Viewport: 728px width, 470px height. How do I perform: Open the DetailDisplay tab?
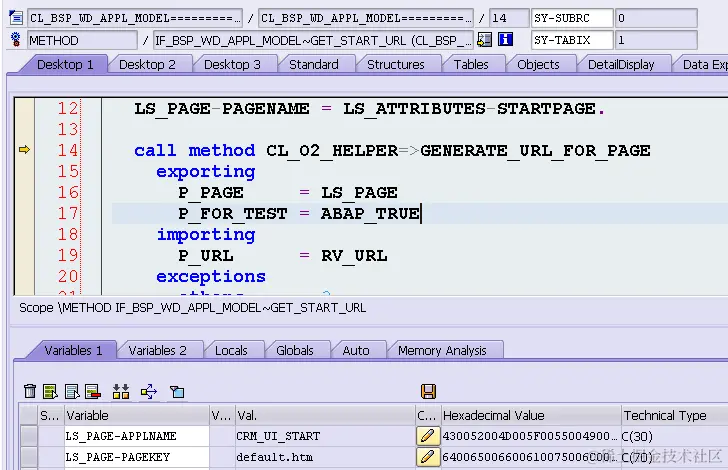pyautogui.click(x=621, y=65)
